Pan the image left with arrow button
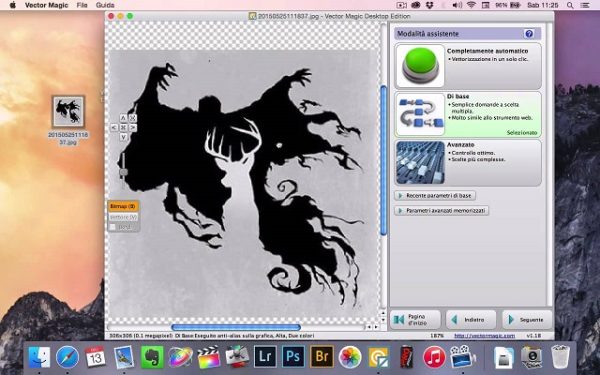This screenshot has height=375, width=600. [114, 127]
